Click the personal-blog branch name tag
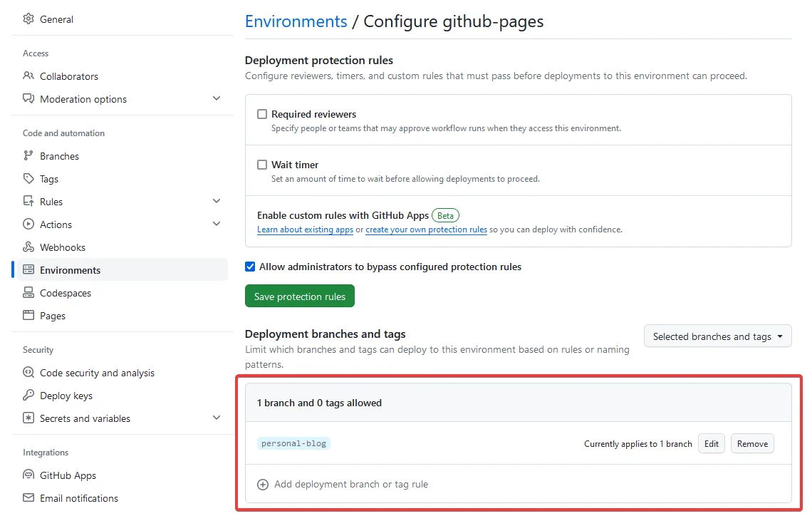Viewport: 812px width, 516px height. coord(293,443)
